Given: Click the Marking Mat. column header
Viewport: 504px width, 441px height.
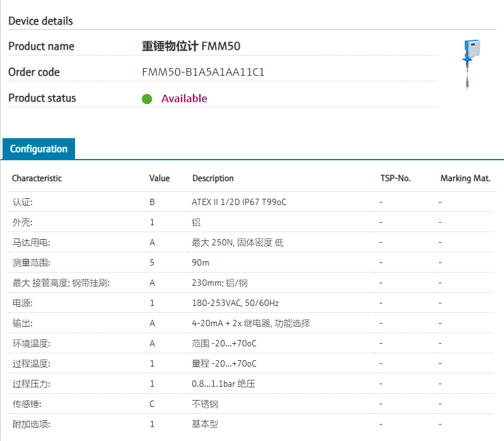Looking at the screenshot, I should [x=465, y=179].
